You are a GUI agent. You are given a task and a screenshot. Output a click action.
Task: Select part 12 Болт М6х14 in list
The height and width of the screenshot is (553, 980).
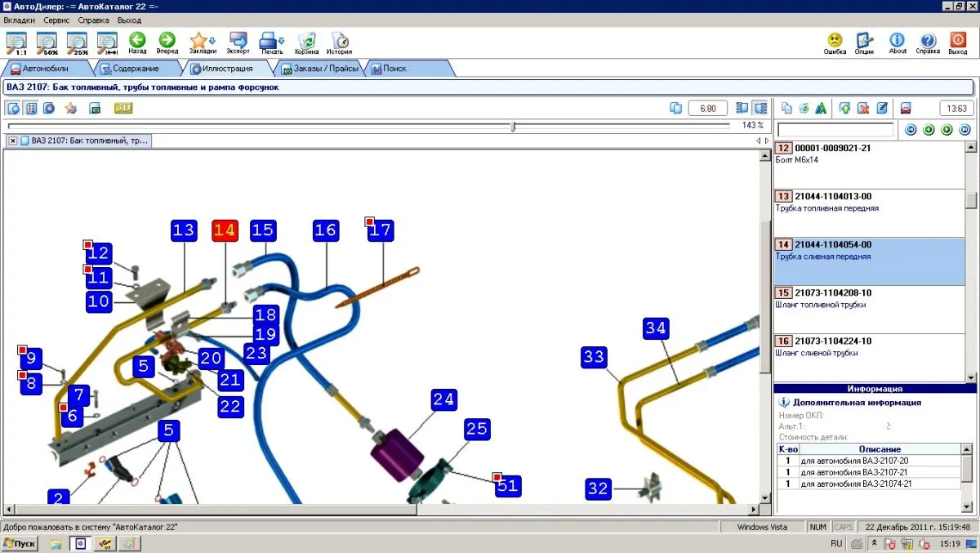click(x=869, y=164)
